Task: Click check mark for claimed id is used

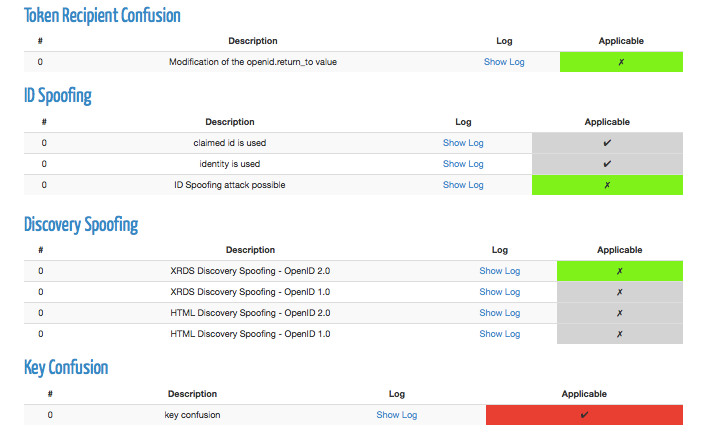Action: 607,143
